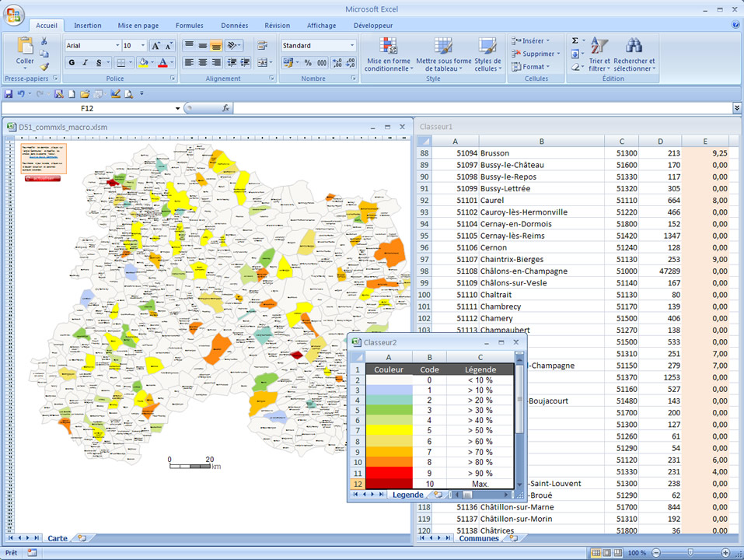This screenshot has height=560, width=744.
Task: Toggle wrap text in the Alignement group
Action: click(x=263, y=46)
